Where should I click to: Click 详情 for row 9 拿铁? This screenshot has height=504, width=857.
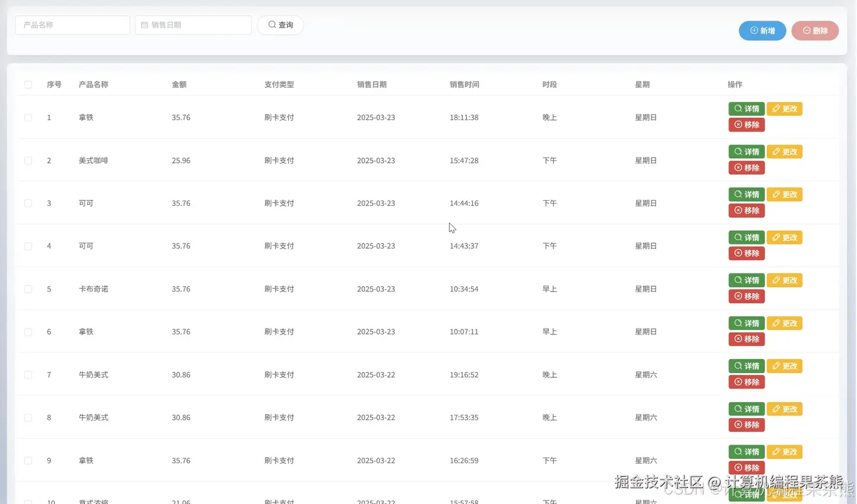[746, 451]
